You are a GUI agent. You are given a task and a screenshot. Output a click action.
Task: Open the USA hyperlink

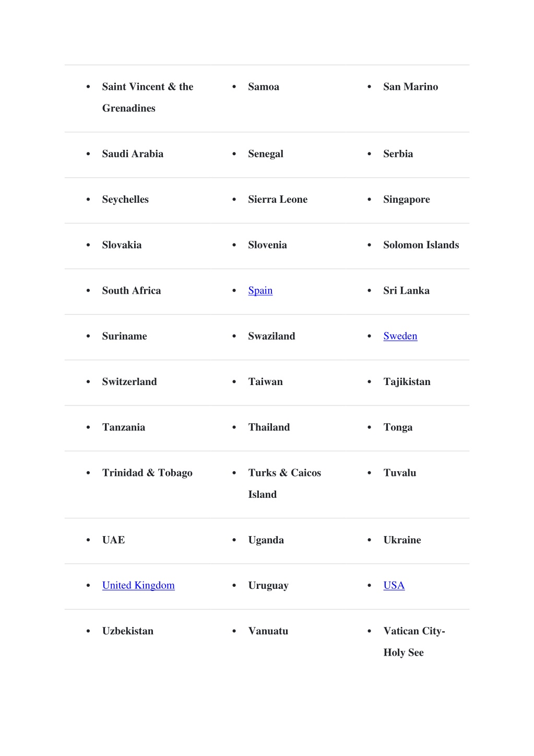(394, 585)
